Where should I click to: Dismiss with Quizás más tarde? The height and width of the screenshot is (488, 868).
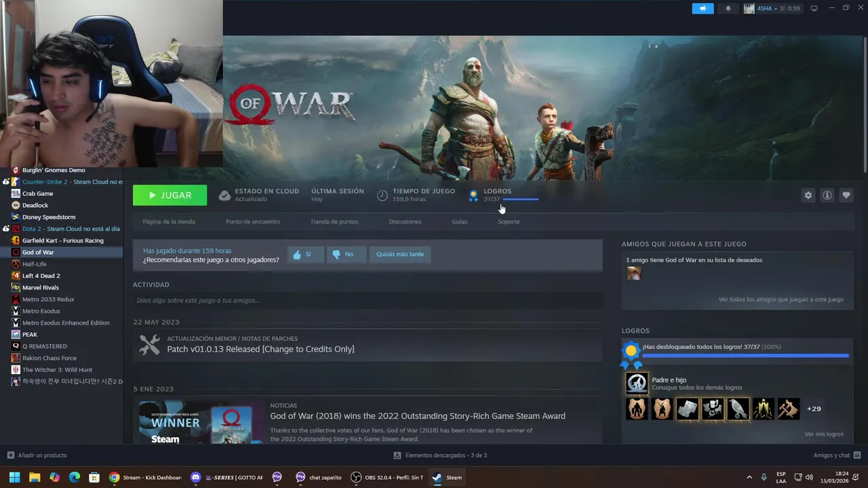click(x=400, y=254)
